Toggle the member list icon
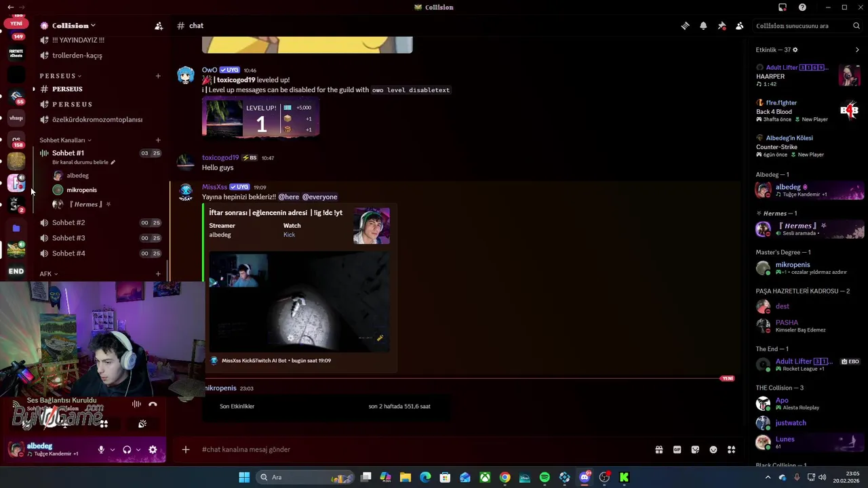The height and width of the screenshot is (488, 868). tap(740, 26)
